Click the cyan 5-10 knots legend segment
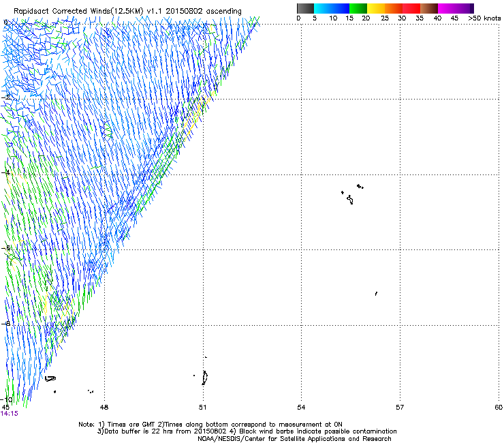This screenshot has width=504, height=443. click(x=323, y=8)
